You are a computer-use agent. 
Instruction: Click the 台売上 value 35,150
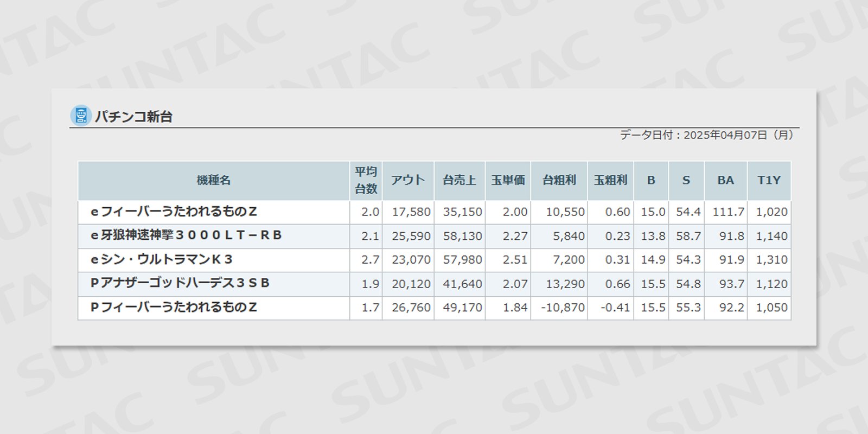[x=462, y=212]
